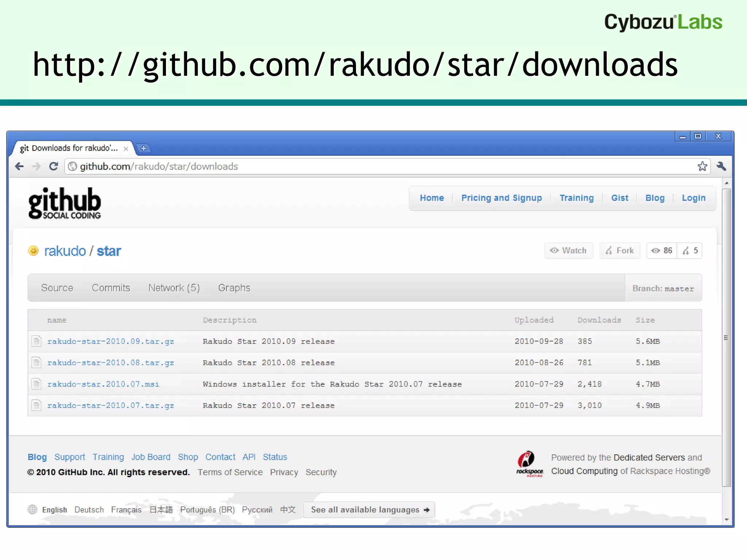
Task: Download rakudo-star-2010.07.tar.gz
Action: [111, 405]
